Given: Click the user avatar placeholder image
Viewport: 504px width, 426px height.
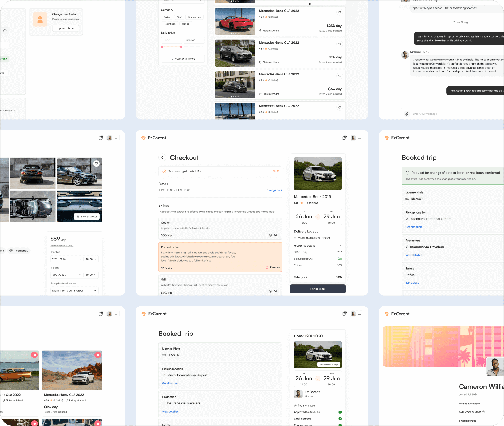Looking at the screenshot, I should [x=40, y=19].
